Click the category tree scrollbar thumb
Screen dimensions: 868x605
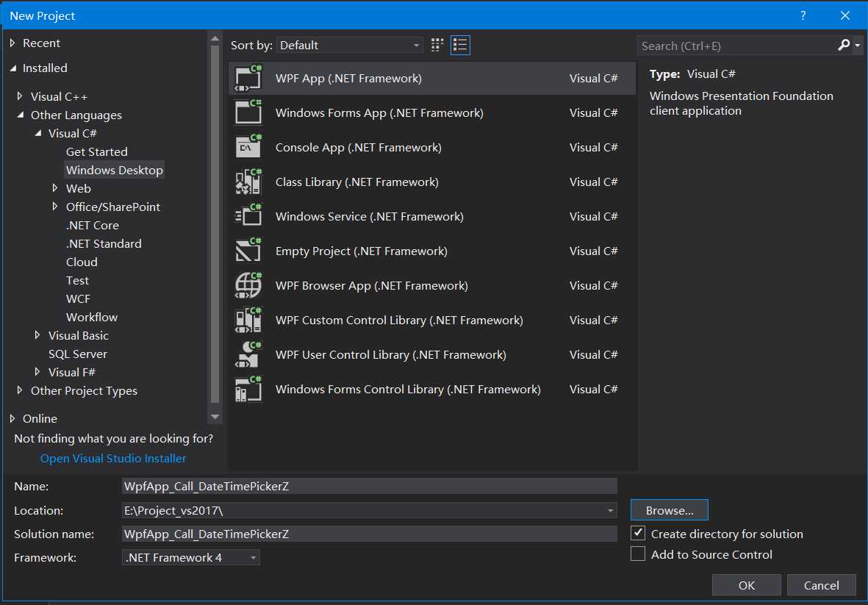215,223
